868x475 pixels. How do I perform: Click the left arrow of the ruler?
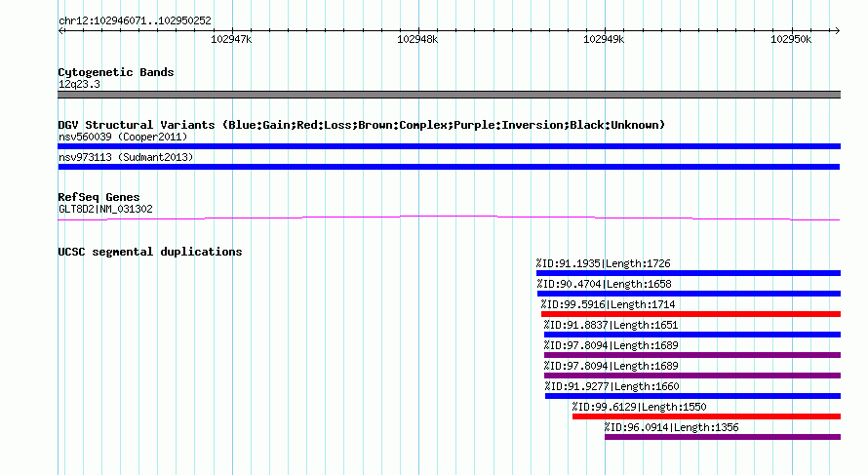(x=60, y=30)
